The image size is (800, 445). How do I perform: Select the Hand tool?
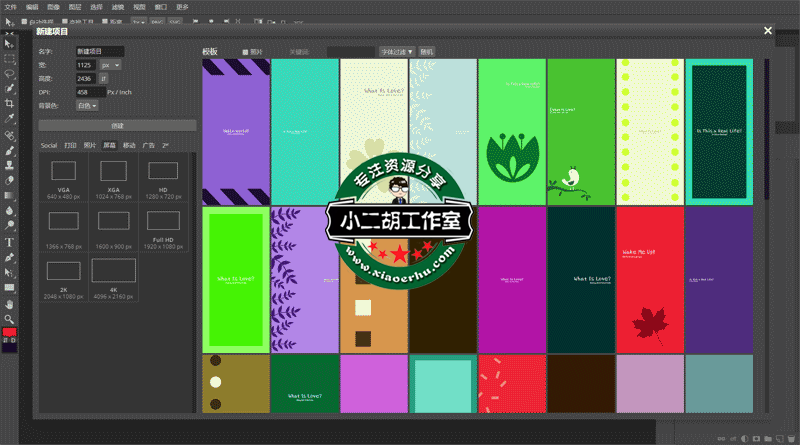[x=10, y=304]
